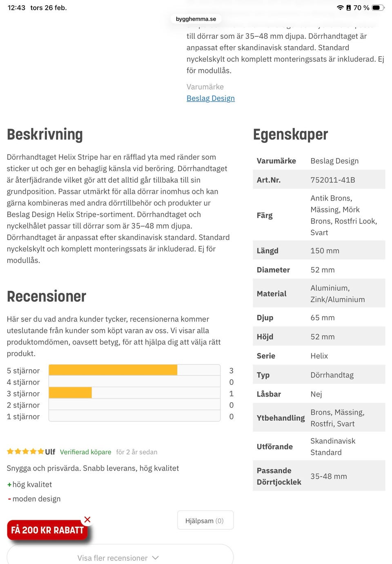Screen dimensions: 392x564
Task: Click the red minus icon beside moden design
Action: tap(9, 499)
